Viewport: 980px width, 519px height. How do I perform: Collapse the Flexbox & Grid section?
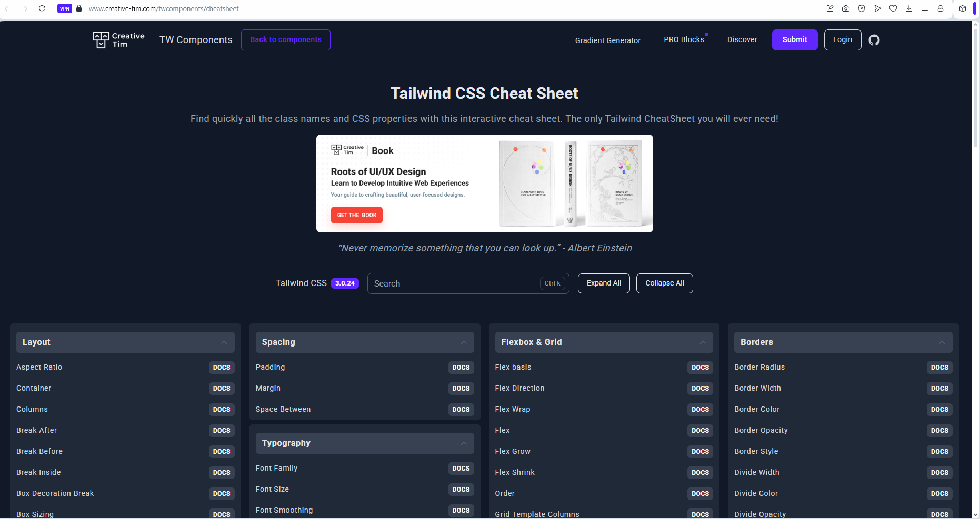click(703, 342)
